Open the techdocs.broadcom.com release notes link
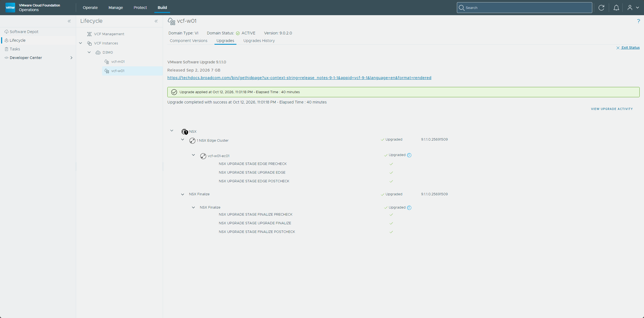Screen dimensions: 644x318 point(299,78)
